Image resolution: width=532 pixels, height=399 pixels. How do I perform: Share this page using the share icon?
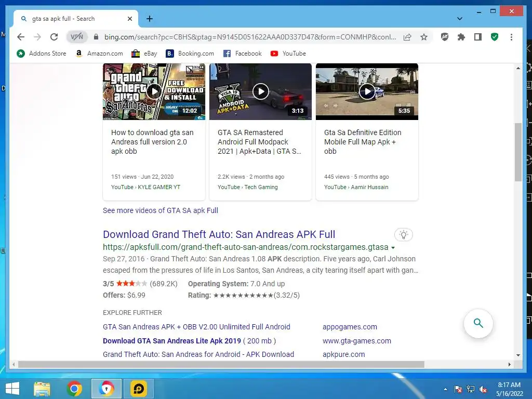click(407, 37)
